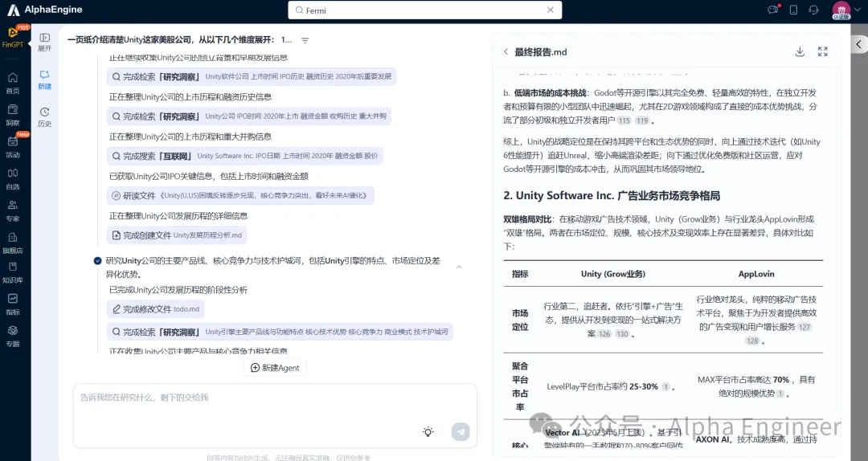868x461 pixels.
Task: Open 历史 history tab
Action: (45, 117)
